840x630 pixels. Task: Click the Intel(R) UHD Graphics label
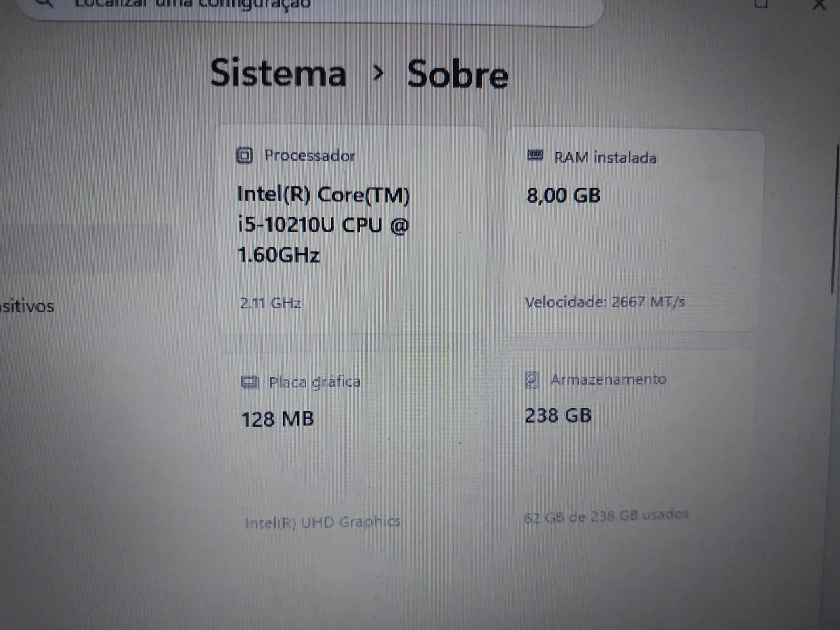click(322, 522)
